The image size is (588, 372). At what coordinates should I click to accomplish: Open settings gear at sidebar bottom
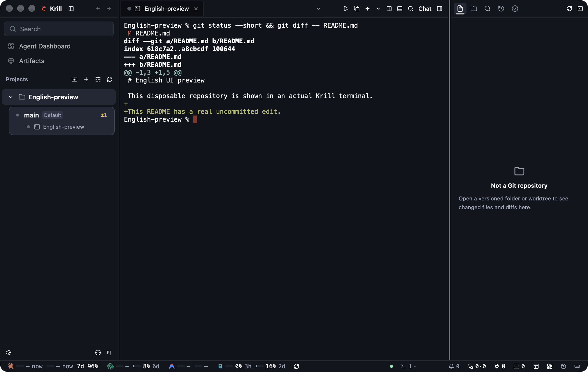coord(9,352)
